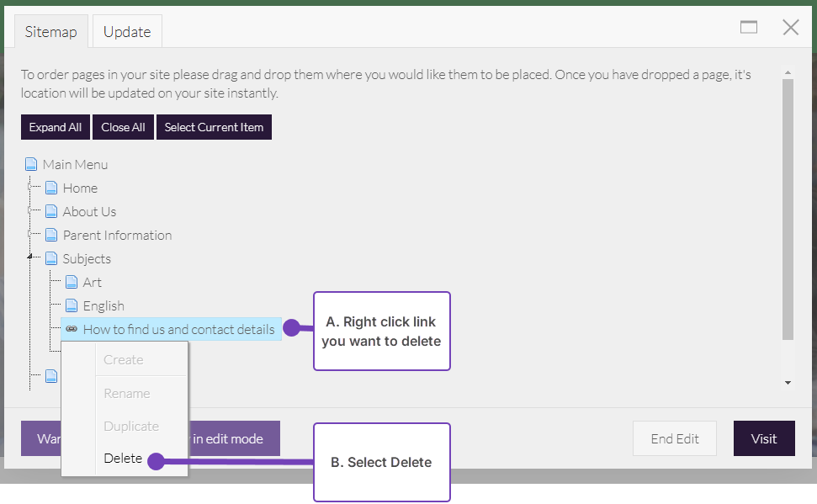This screenshot has width=817, height=504.
Task: Click the Home page icon
Action: pos(51,188)
